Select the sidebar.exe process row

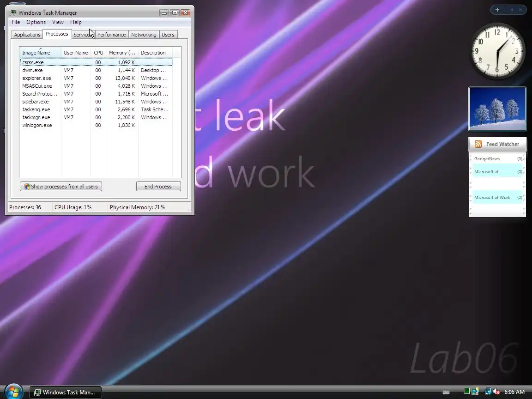(x=97, y=102)
